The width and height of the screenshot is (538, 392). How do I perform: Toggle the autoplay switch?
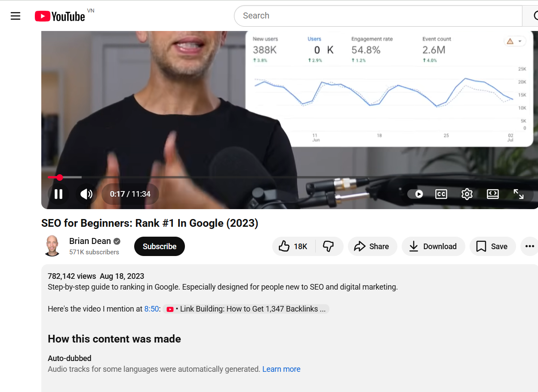pyautogui.click(x=415, y=194)
